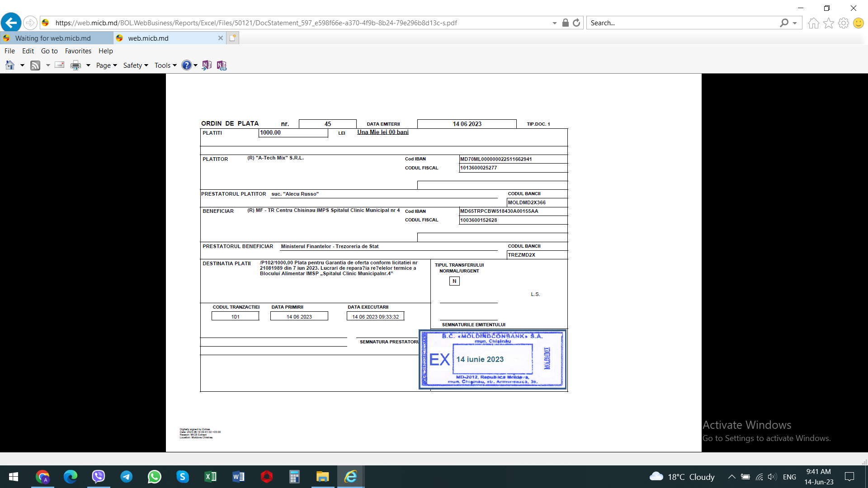Open a new tab button
The height and width of the screenshot is (488, 868).
coord(232,38)
